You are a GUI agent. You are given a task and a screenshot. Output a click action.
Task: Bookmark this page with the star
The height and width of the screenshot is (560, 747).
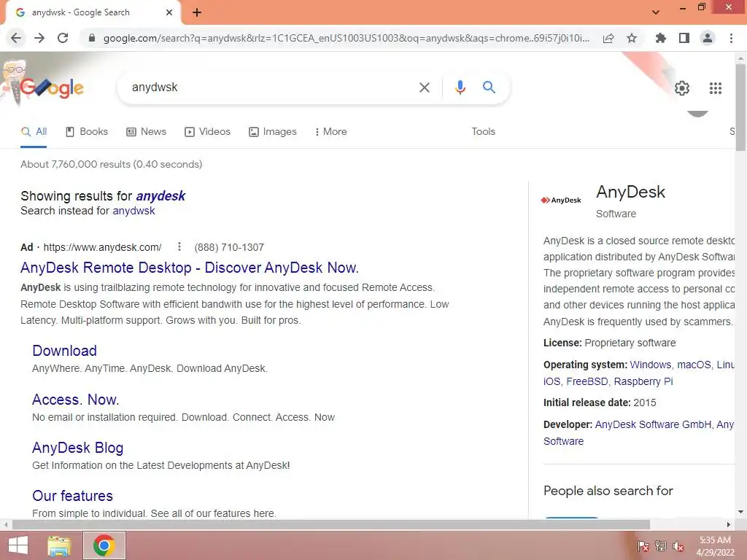pyautogui.click(x=632, y=38)
